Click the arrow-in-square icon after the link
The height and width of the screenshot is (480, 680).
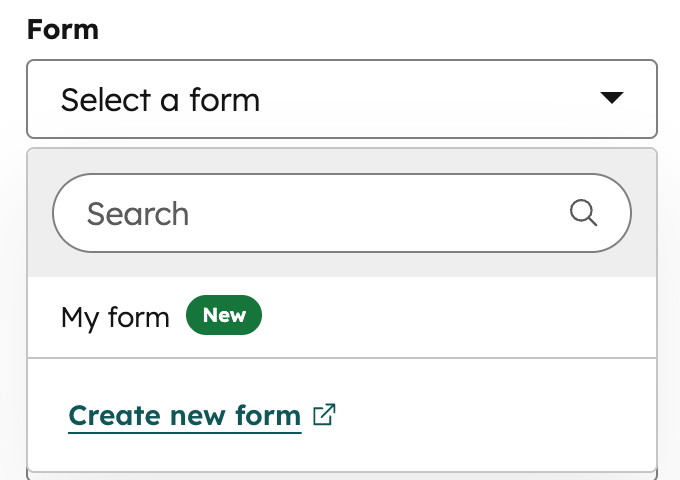[x=324, y=415]
